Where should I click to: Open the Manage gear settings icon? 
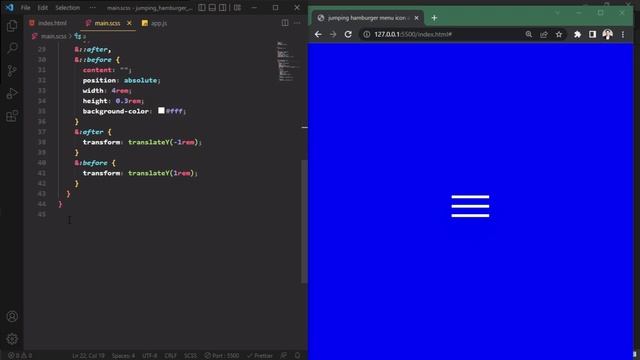[12, 339]
